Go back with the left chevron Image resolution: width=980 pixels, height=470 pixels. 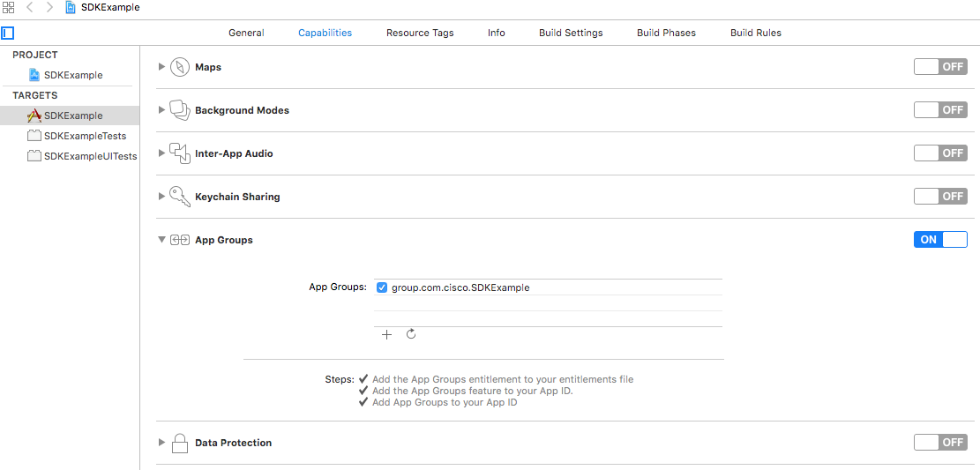click(x=29, y=8)
